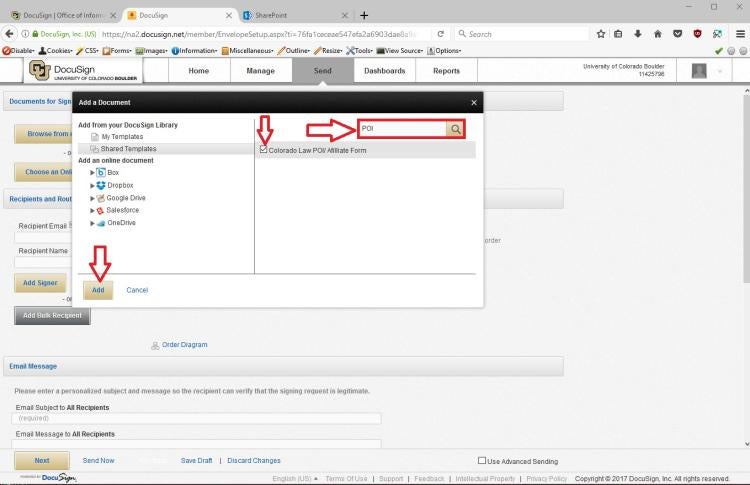
Task: Select the Dropbox icon
Action: [100, 185]
